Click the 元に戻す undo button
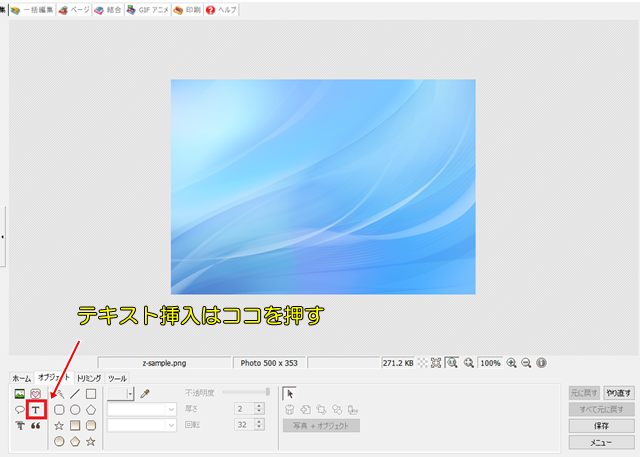640x457 pixels. pos(584,393)
